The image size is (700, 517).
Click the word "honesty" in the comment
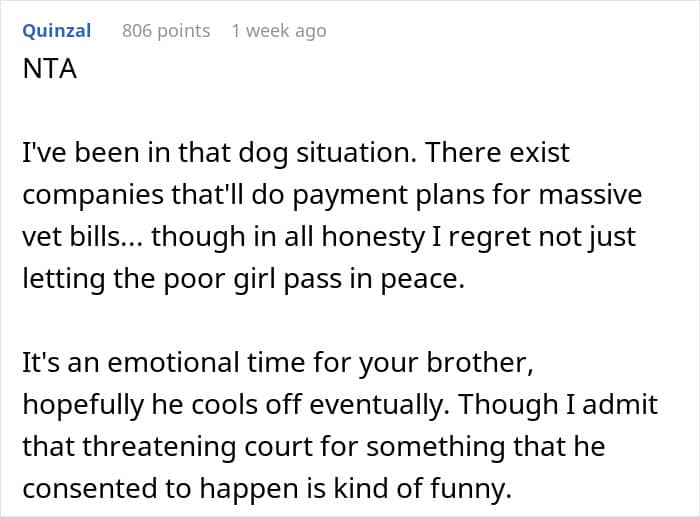(373, 237)
